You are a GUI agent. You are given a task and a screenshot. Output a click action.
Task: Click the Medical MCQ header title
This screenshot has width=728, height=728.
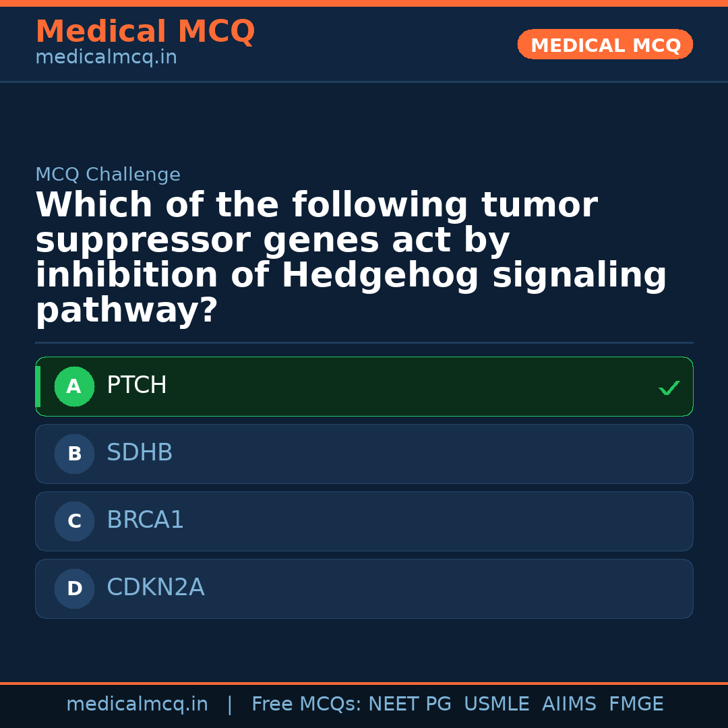point(145,32)
